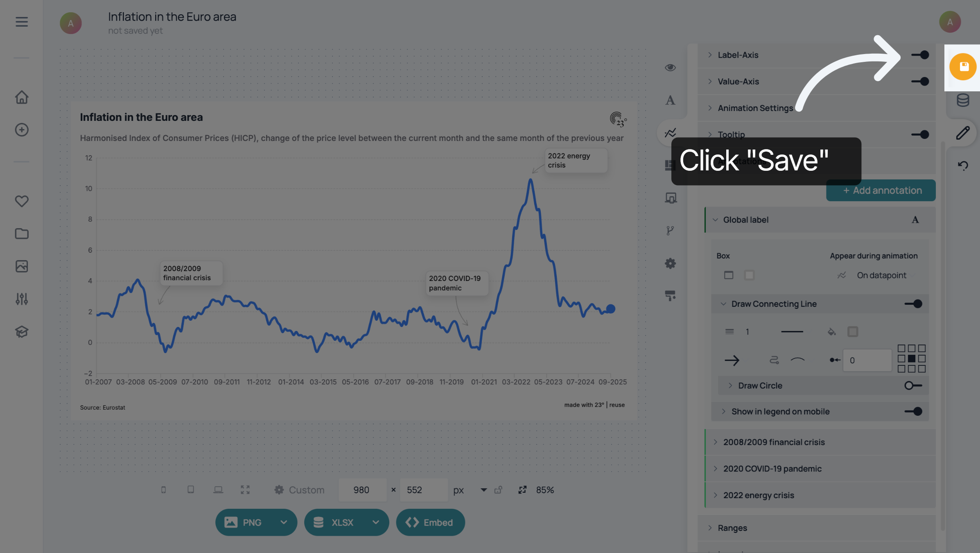Click the connecting line color swatch

point(853,332)
